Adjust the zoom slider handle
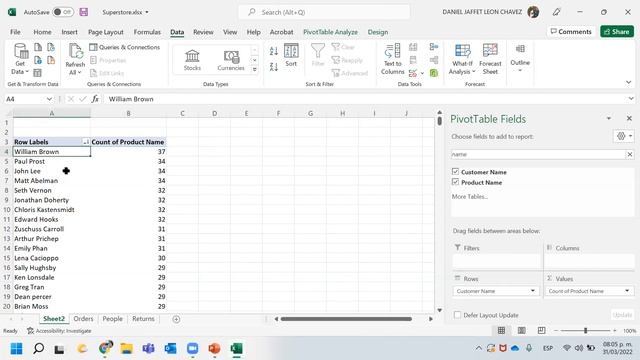The width and height of the screenshot is (640, 360). (585, 330)
